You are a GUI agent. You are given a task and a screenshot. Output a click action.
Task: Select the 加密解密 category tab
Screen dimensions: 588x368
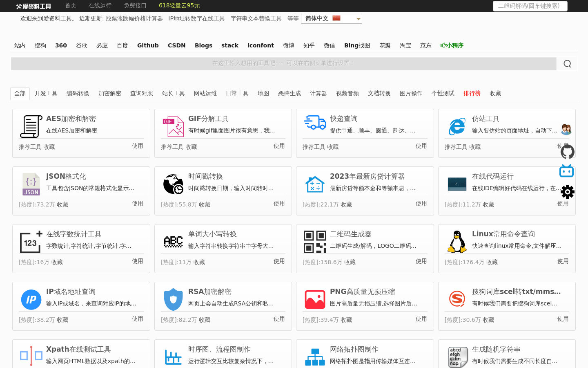(109, 94)
